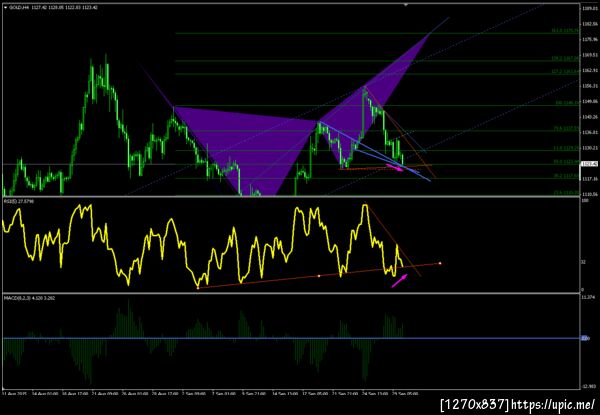Open the chart symbol dropdown triangle beside GOLD,H4

(x=5, y=7)
